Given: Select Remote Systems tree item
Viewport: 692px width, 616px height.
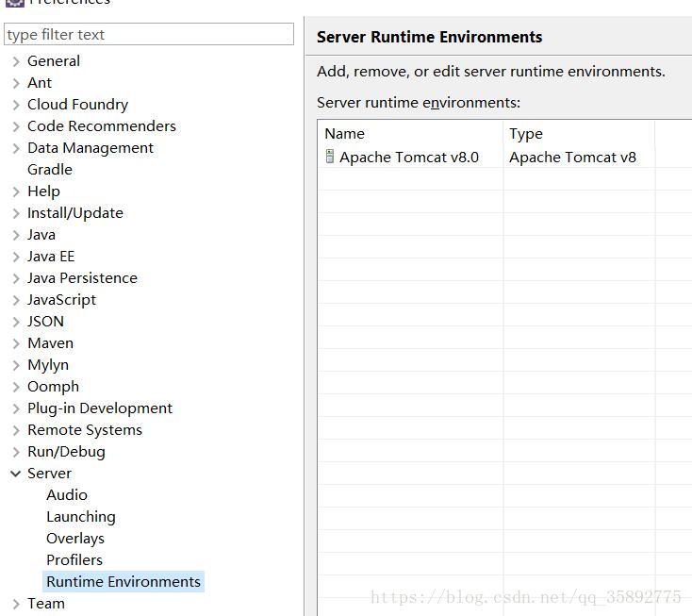Looking at the screenshot, I should tap(85, 429).
